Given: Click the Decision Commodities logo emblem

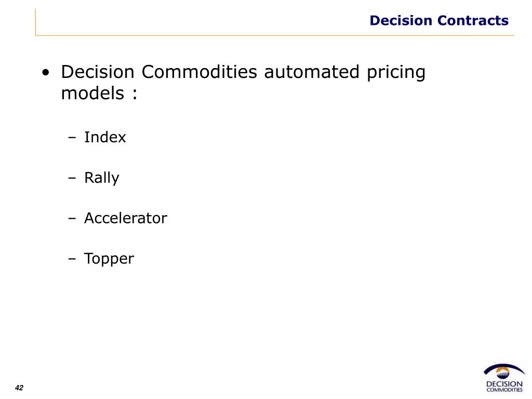Looking at the screenshot, I should (504, 372).
